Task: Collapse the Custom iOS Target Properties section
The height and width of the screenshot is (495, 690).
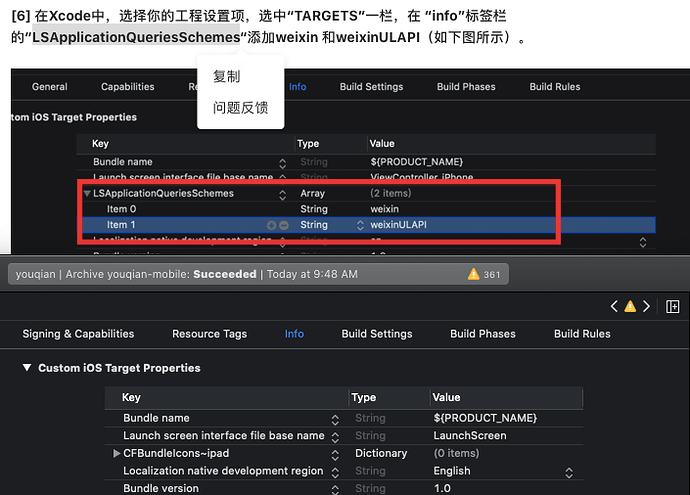Action: click(27, 367)
